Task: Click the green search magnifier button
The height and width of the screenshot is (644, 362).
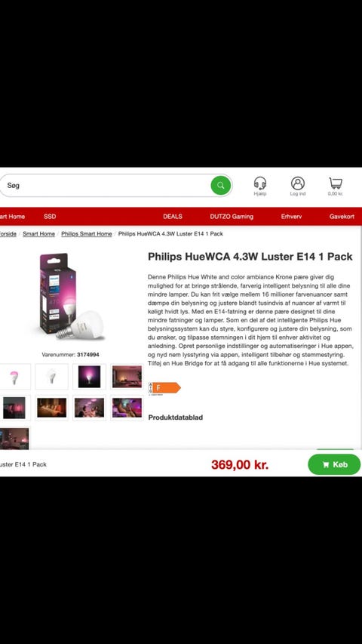Action: click(x=221, y=185)
